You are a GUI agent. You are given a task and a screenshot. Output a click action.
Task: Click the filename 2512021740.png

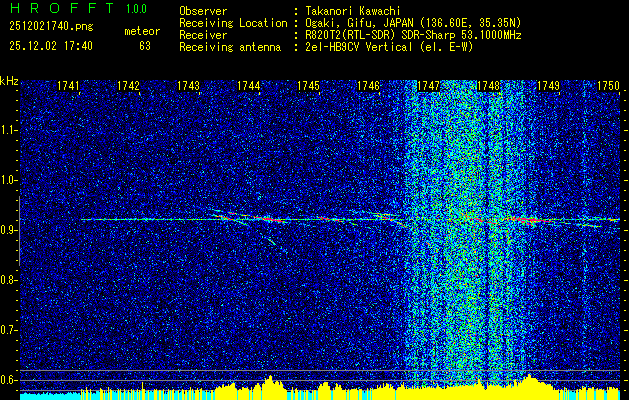click(x=51, y=27)
